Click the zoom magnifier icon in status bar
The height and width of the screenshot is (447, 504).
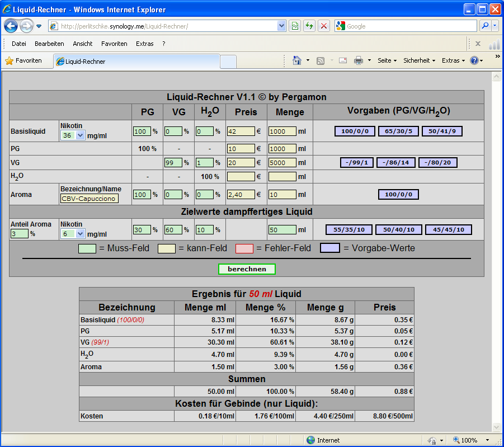pyautogui.click(x=456, y=440)
